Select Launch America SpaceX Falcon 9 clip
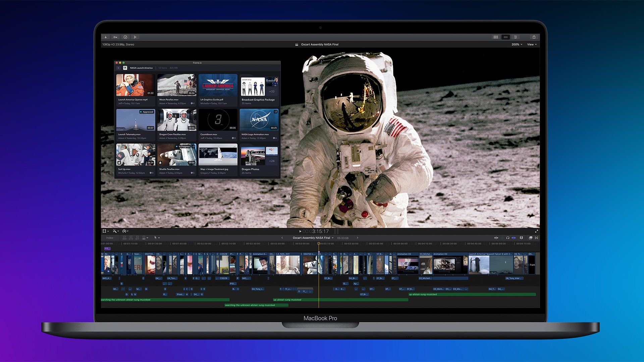644x362 pixels. (491, 263)
